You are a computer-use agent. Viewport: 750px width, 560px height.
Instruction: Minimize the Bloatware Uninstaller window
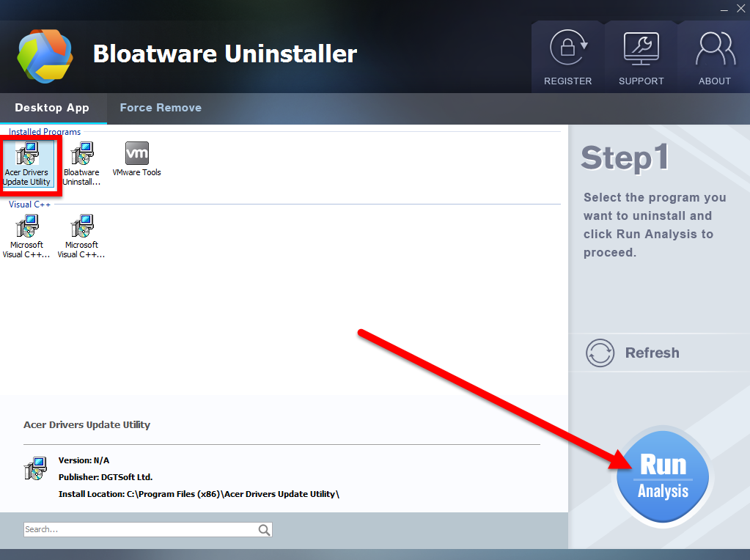coord(724,10)
